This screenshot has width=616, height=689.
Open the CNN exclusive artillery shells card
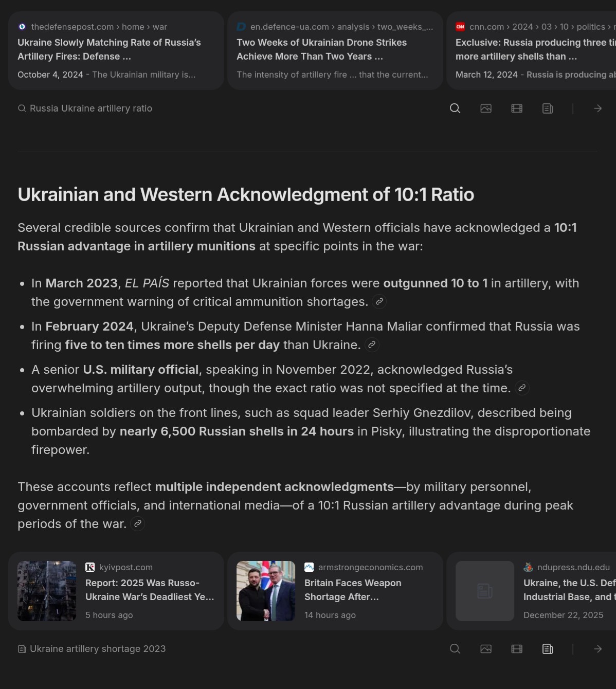click(x=531, y=50)
